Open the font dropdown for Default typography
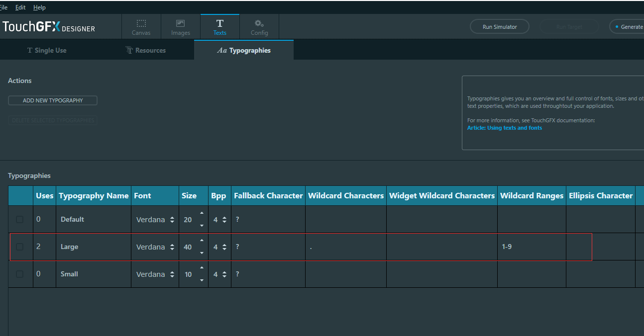The height and width of the screenshot is (336, 644). click(x=172, y=219)
